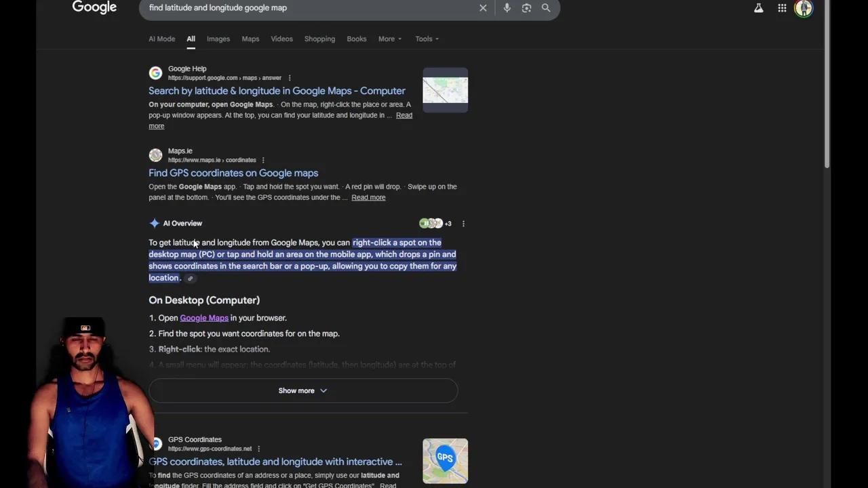Click the page vertical scrollbar

click(x=827, y=83)
